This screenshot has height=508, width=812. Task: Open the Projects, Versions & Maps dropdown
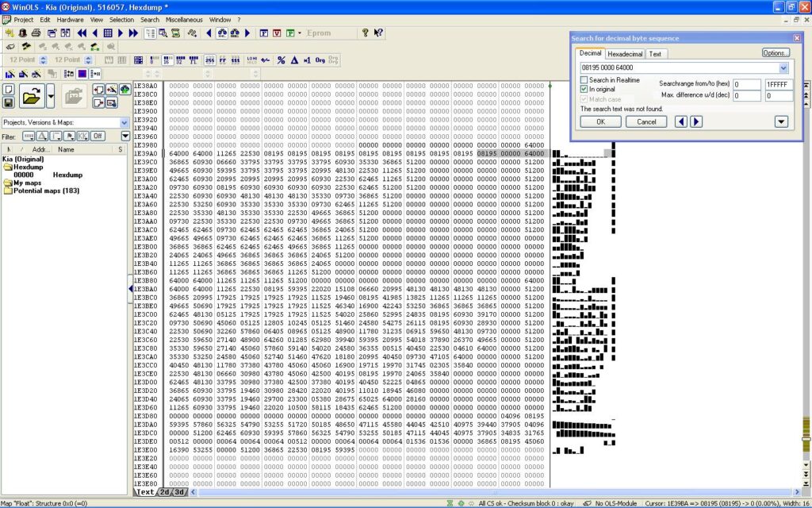(x=124, y=123)
